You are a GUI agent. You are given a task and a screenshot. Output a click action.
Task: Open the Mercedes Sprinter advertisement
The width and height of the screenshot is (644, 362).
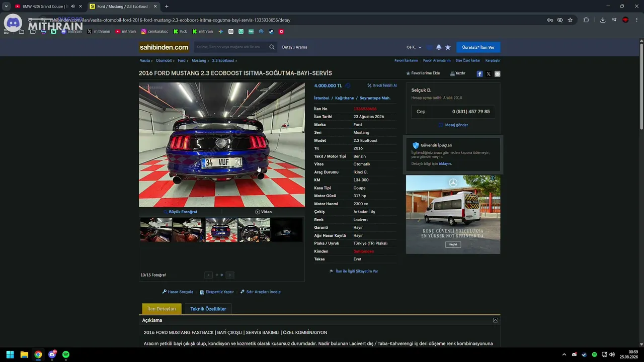[x=453, y=214]
